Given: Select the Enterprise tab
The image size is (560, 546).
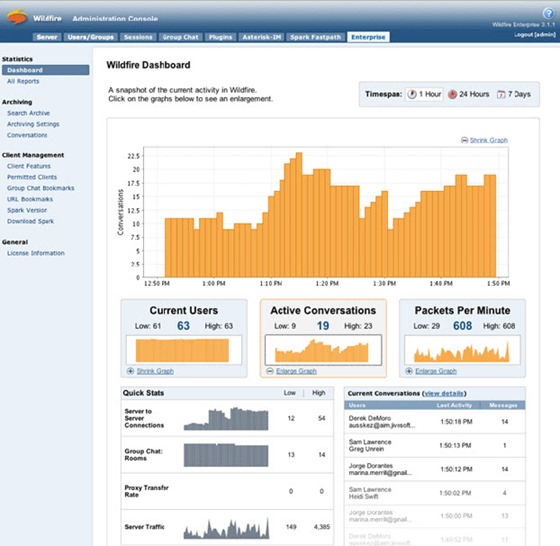Looking at the screenshot, I should 368,37.
